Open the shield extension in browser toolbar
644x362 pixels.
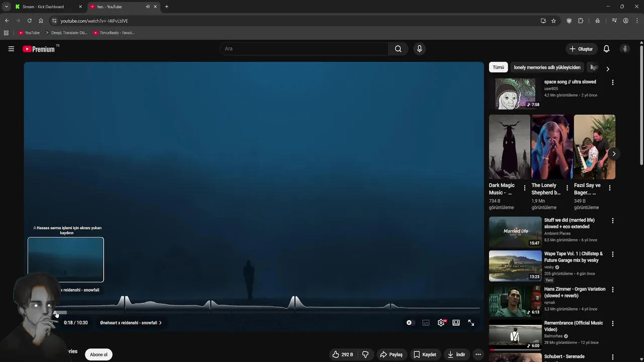[569, 21]
